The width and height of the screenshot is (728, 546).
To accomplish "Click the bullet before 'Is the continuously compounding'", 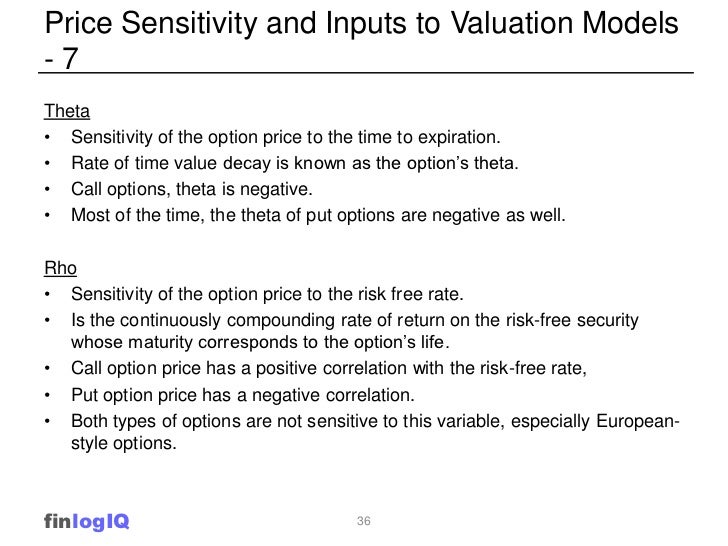I will (47, 320).
